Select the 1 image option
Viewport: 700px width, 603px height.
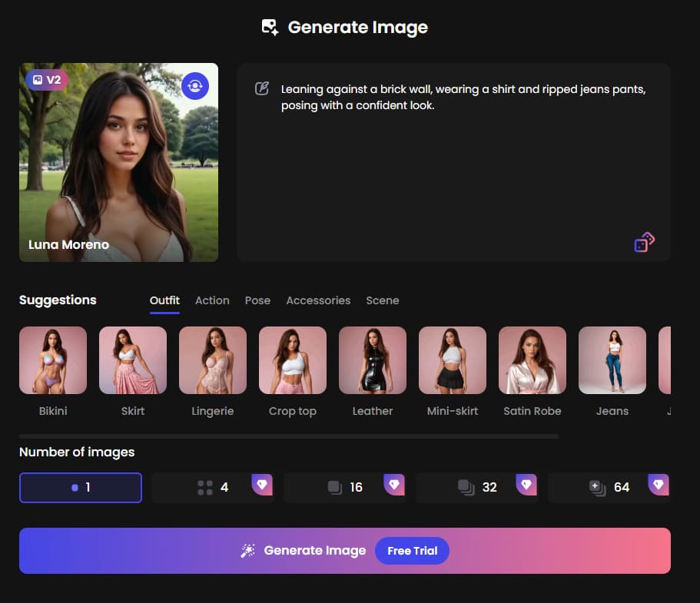tap(80, 487)
